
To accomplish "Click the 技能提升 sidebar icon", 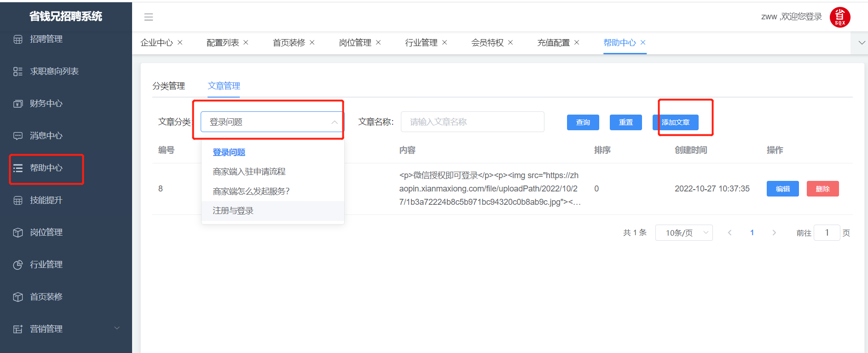I will (18, 200).
